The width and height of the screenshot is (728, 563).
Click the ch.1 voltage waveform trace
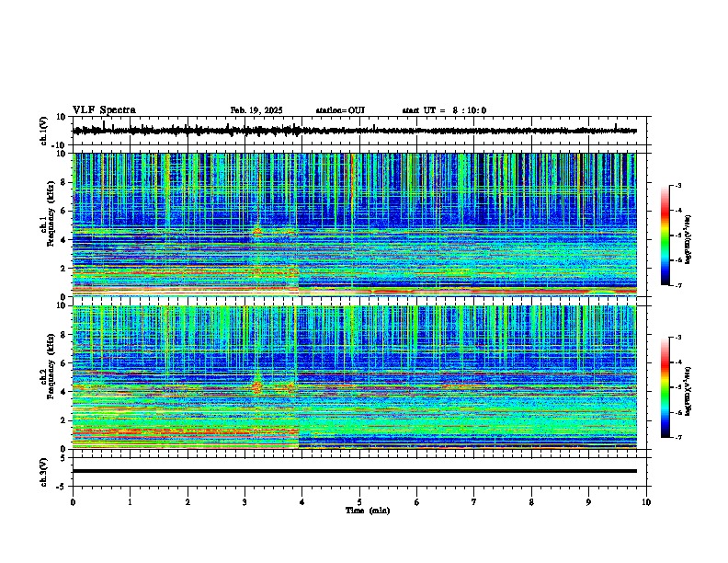(355, 131)
